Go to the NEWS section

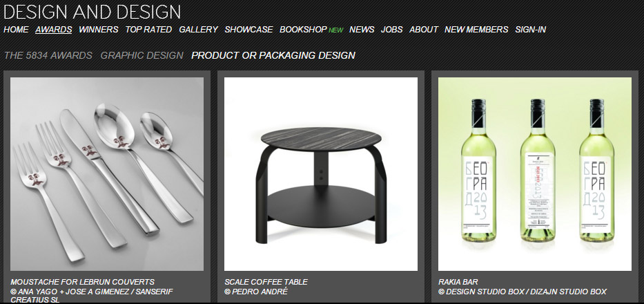point(362,30)
